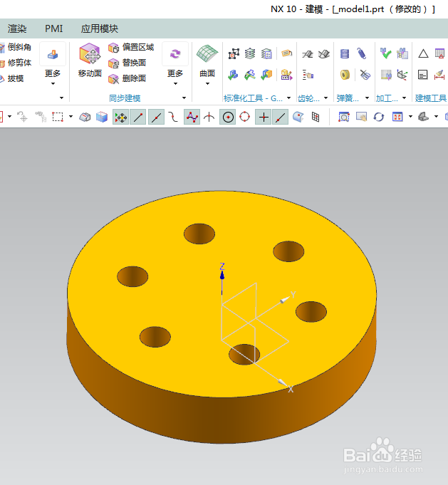
Task: Toggle existing point snap (plus icon)
Action: click(x=264, y=118)
